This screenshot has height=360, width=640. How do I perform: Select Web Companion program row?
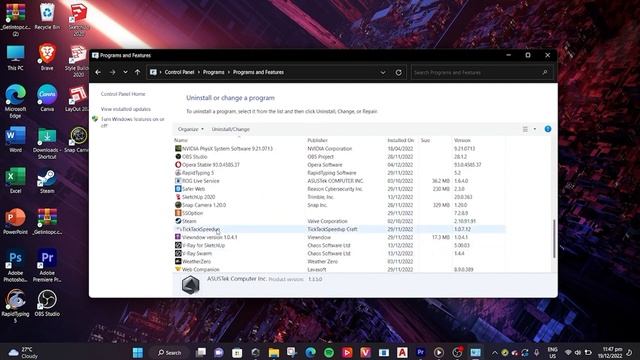(340, 269)
